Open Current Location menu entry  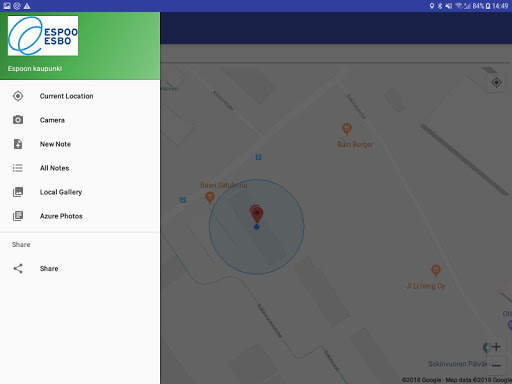point(80,96)
